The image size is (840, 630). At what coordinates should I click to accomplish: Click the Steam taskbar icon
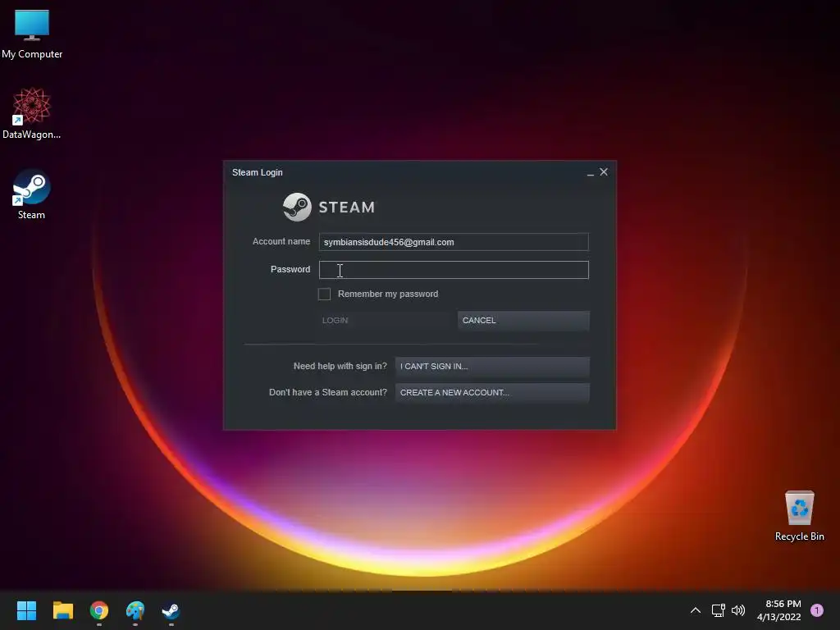click(171, 610)
